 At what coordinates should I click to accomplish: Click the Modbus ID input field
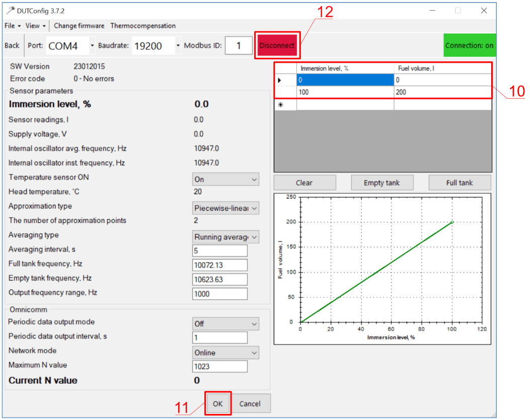coord(238,46)
